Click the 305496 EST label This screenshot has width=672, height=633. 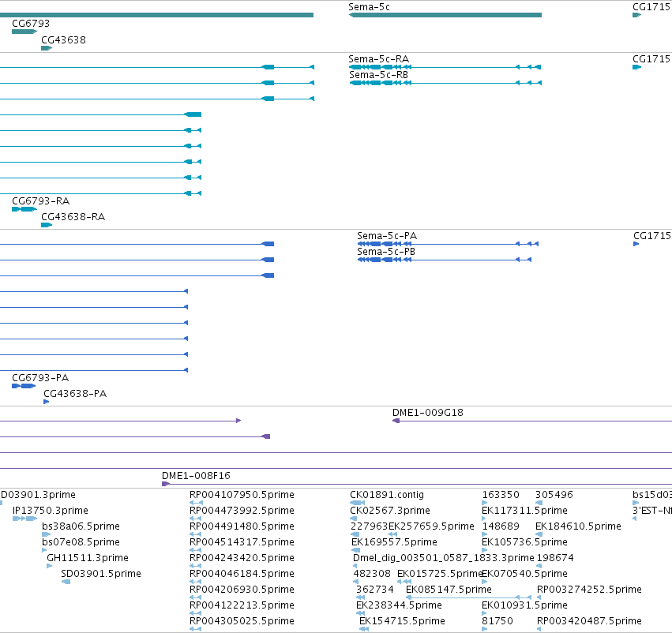(554, 495)
